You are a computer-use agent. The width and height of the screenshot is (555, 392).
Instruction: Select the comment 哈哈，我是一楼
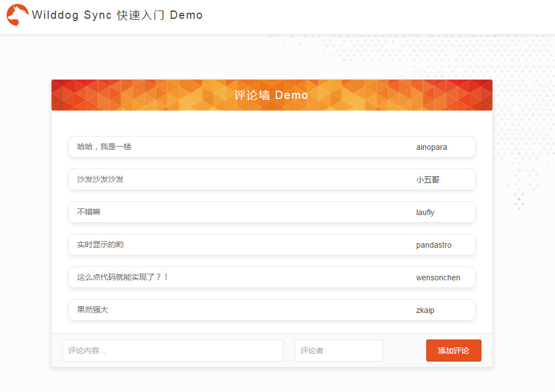(x=104, y=147)
